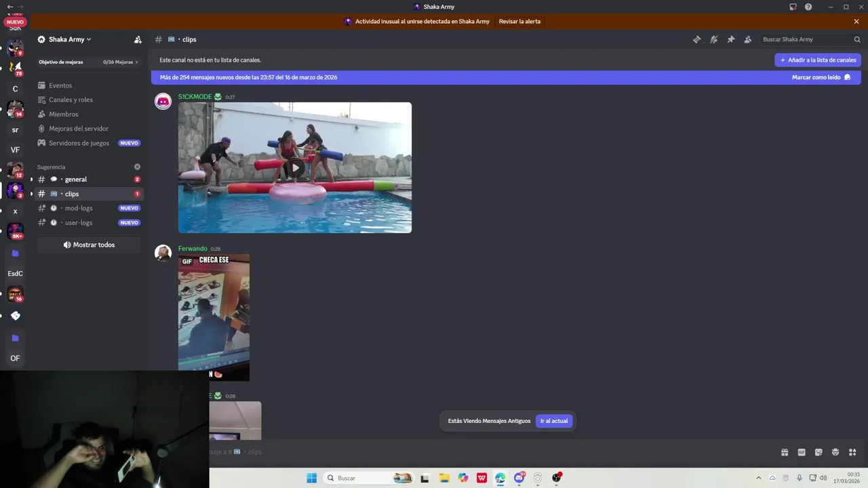Open the VF server in server list
Screen dimensions: 868x488
click(x=15, y=150)
